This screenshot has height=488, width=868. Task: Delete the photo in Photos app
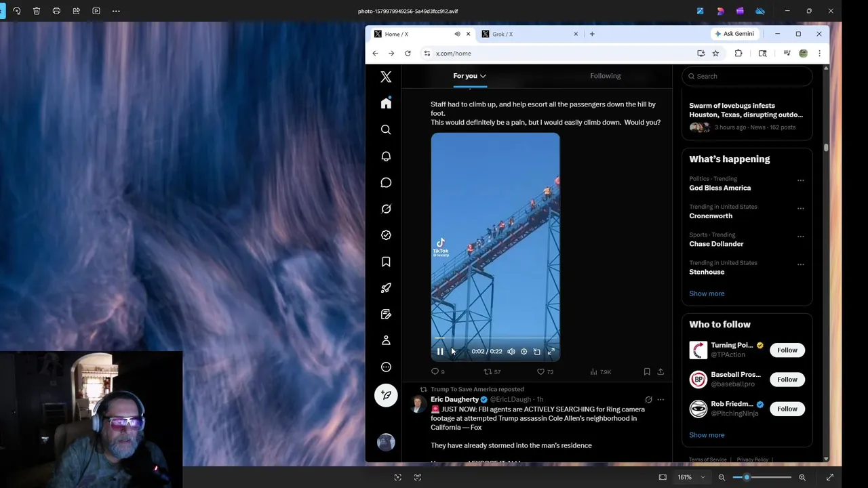pos(37,11)
